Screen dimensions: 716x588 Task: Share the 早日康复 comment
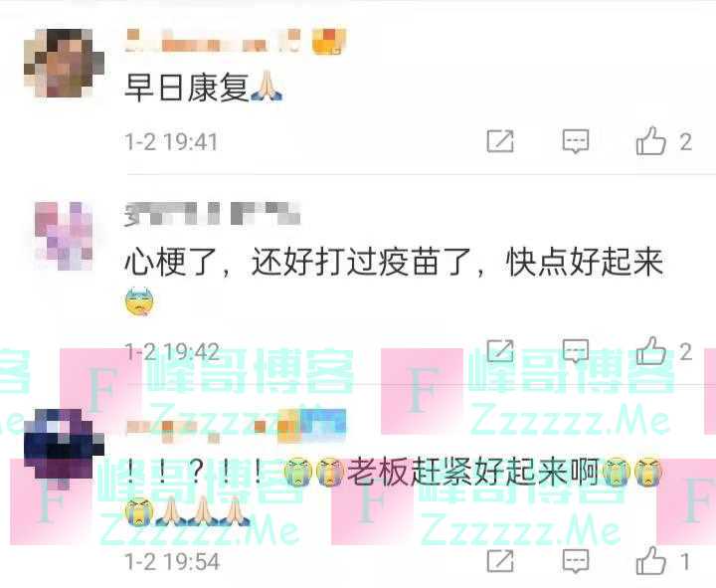(500, 141)
